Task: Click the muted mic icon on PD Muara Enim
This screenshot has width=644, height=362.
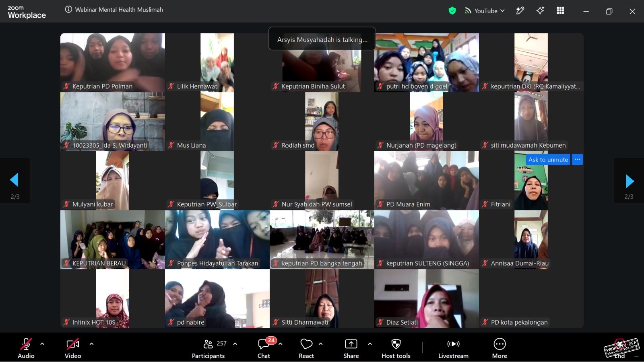Action: 380,204
